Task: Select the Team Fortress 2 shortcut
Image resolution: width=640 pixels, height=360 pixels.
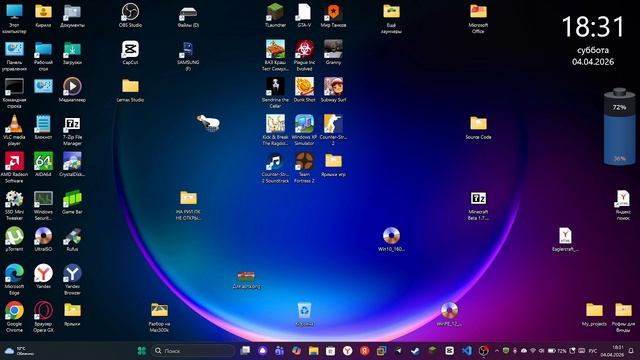Action: coord(304,167)
